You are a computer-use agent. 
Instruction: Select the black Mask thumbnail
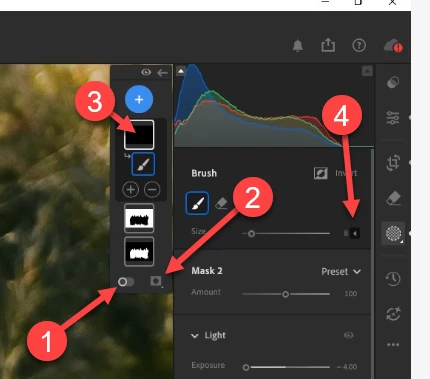tap(139, 135)
